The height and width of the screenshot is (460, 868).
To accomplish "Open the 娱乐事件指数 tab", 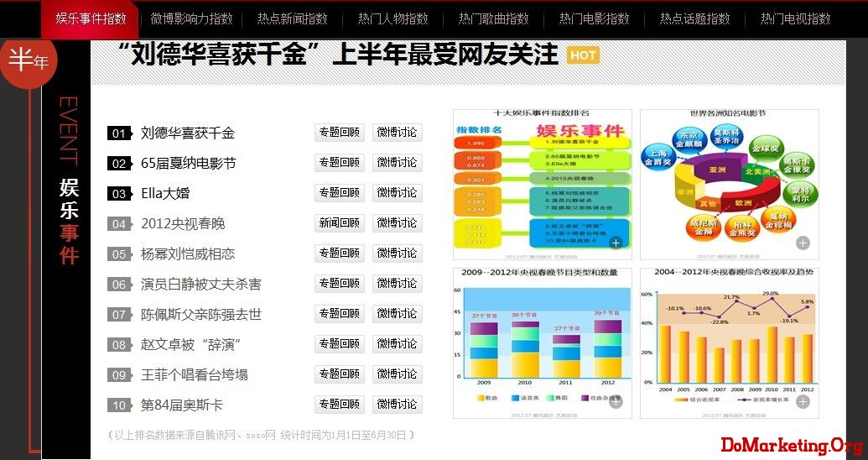I will click(91, 18).
